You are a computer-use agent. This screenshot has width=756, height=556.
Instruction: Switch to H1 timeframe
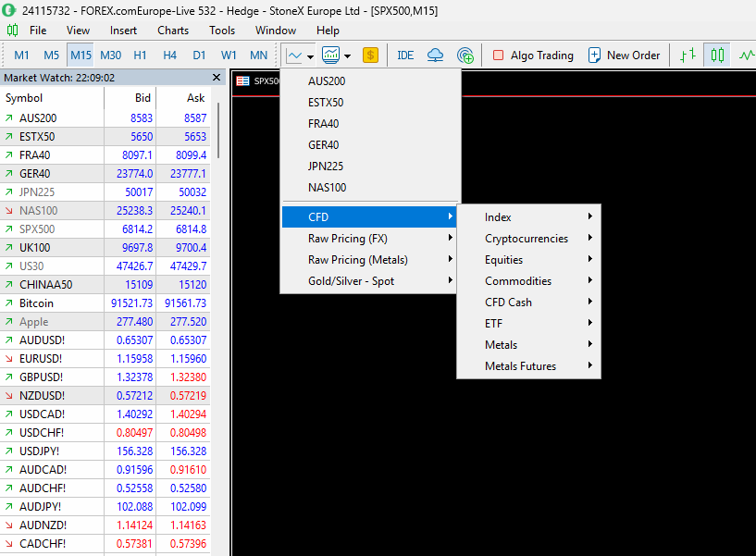[140, 56]
